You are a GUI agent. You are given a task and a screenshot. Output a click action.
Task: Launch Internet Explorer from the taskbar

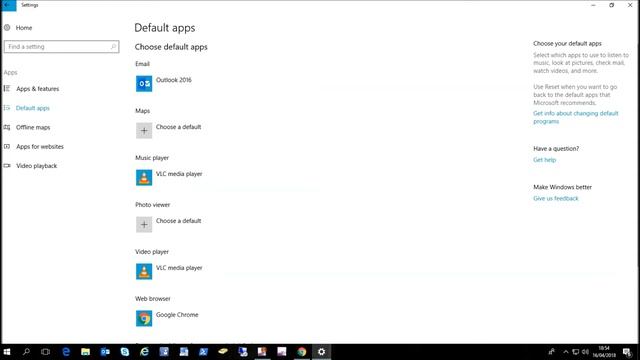pyautogui.click(x=144, y=352)
